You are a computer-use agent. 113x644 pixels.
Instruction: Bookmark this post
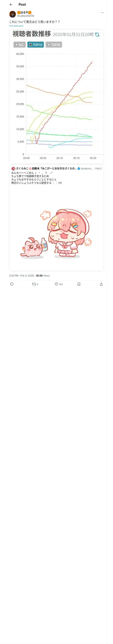79,284
